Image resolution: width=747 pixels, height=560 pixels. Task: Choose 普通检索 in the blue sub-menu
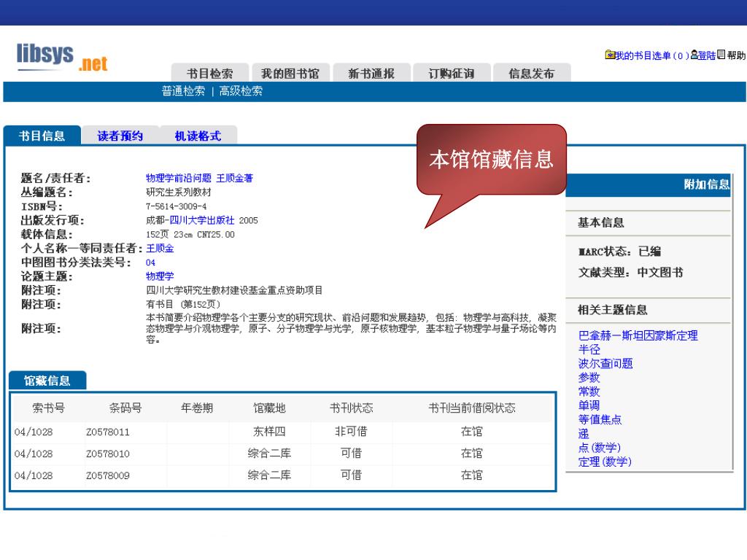(183, 91)
